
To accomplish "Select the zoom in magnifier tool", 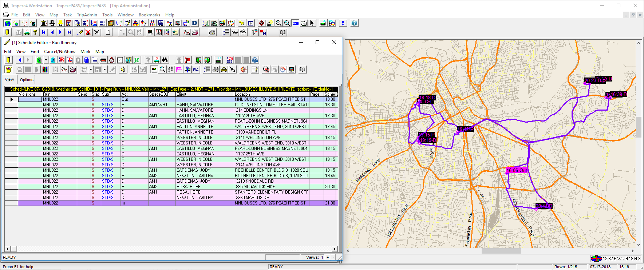I will coord(278,23).
